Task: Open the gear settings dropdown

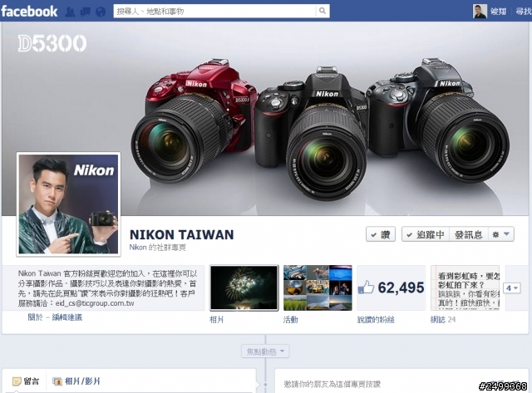Action: [x=501, y=234]
